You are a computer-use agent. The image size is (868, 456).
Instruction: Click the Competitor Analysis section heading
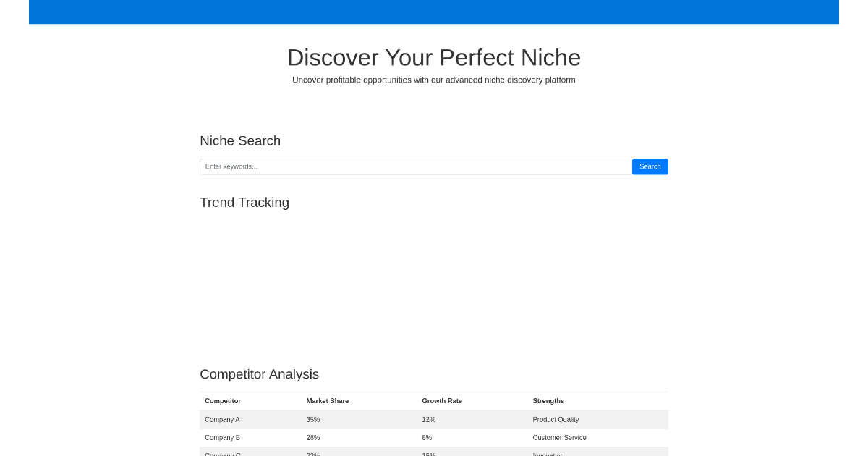point(259,374)
